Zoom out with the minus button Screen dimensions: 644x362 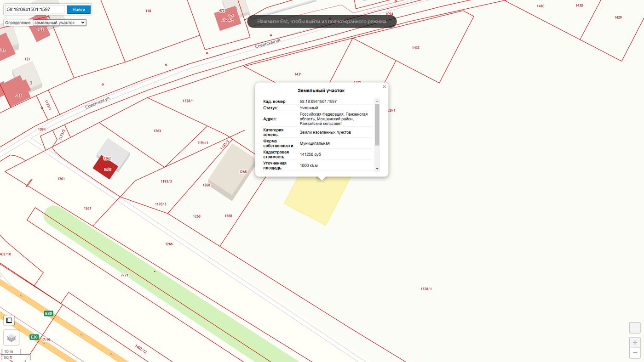tap(635, 353)
